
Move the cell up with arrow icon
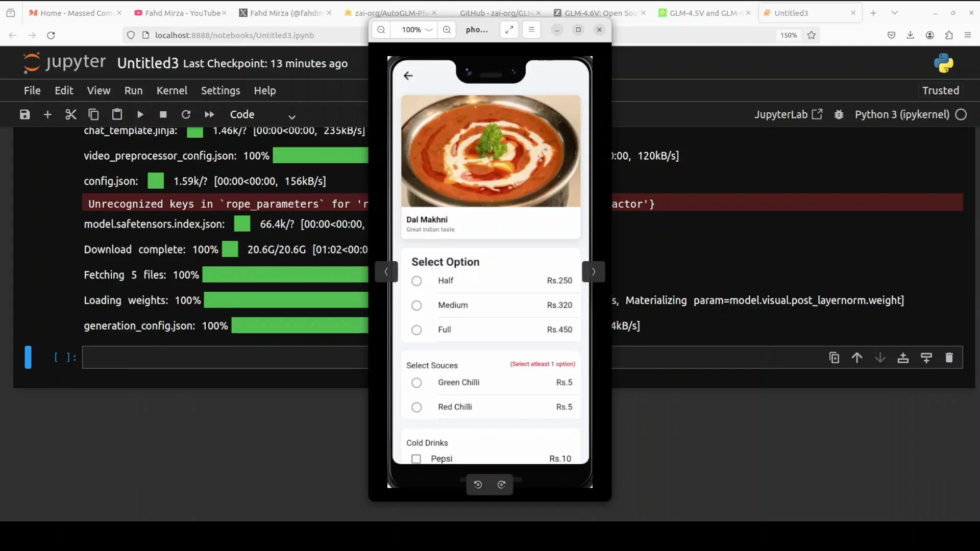[857, 358]
